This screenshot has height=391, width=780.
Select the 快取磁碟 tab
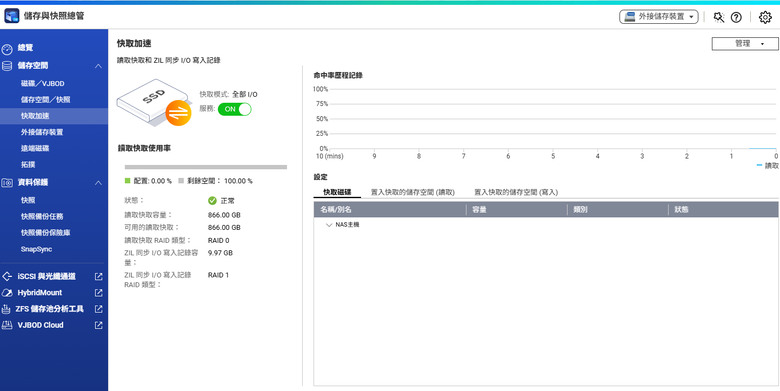(x=337, y=192)
